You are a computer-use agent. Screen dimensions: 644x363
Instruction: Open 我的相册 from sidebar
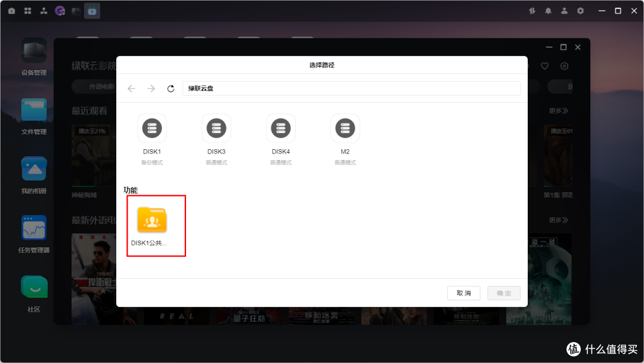pos(33,176)
